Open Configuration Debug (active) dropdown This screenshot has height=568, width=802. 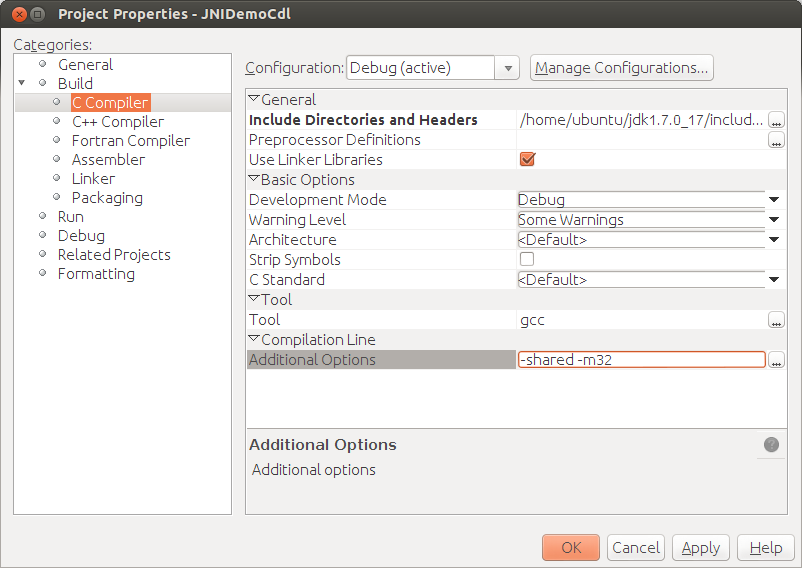[508, 68]
